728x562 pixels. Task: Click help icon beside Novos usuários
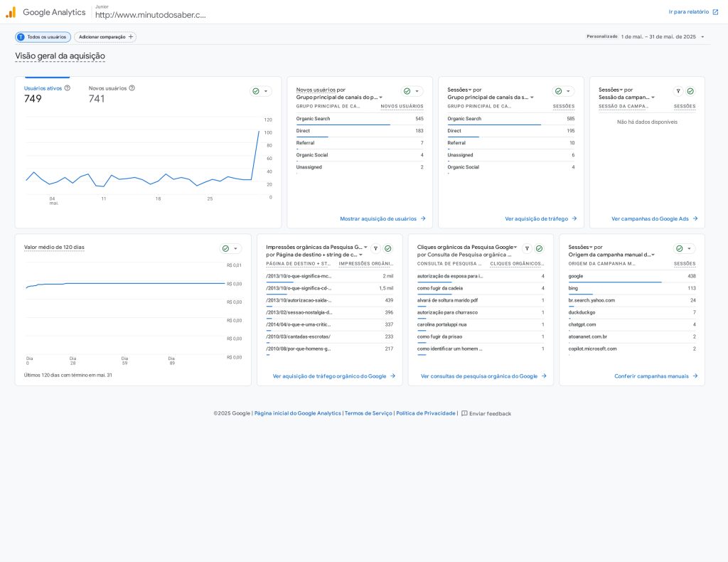[132, 88]
